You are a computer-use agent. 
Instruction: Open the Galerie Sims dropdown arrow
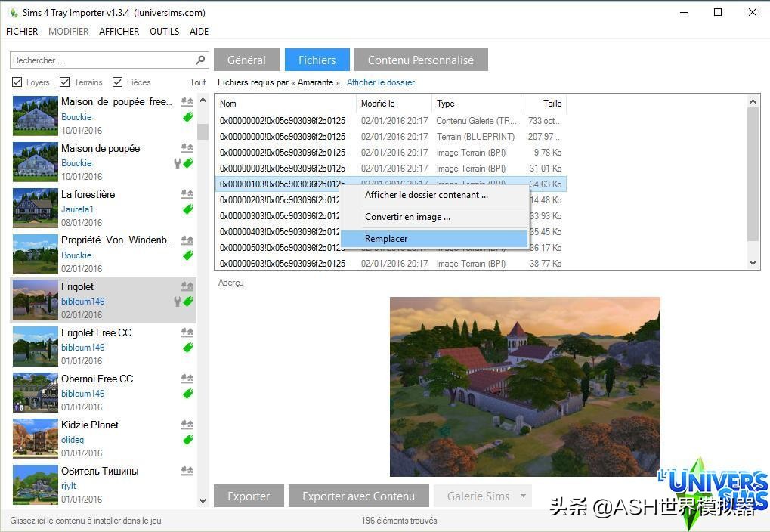(x=524, y=496)
